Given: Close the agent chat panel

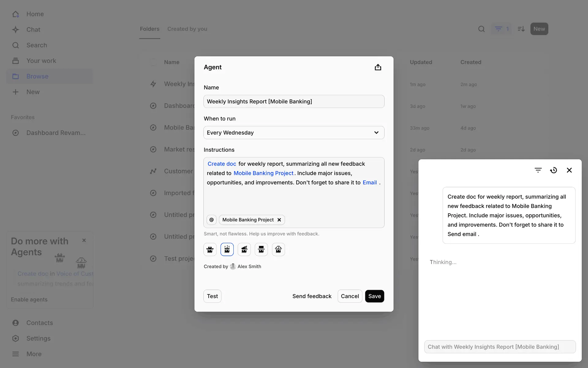Looking at the screenshot, I should click(x=569, y=170).
